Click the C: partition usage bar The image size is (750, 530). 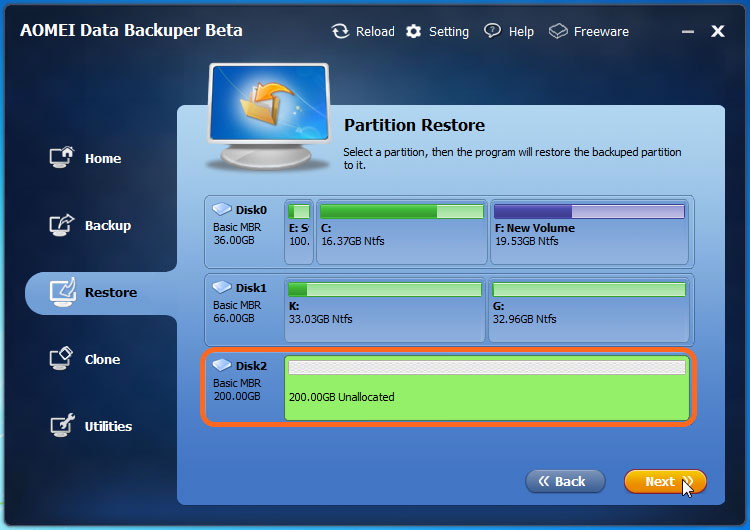coord(402,211)
